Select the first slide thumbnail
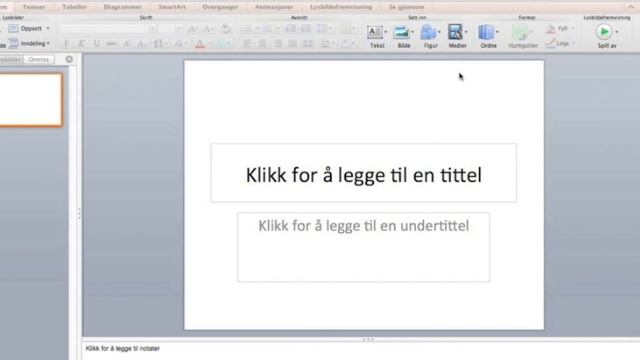This screenshot has width=640, height=360. pyautogui.click(x=31, y=100)
